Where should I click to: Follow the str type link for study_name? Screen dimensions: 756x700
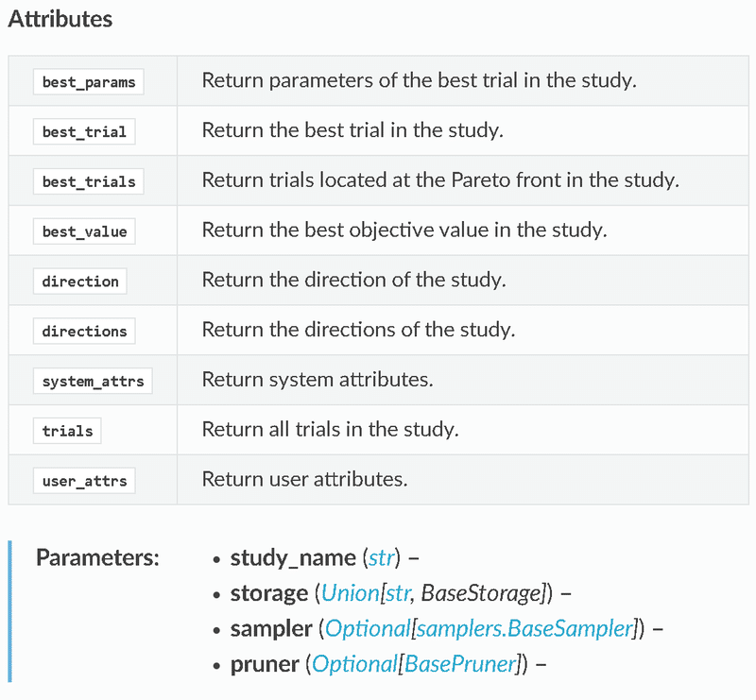point(382,557)
